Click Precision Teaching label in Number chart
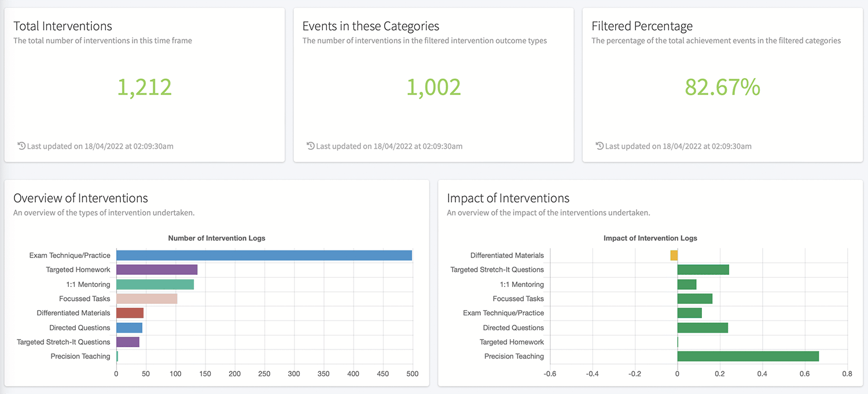The height and width of the screenshot is (394, 868). pos(80,356)
